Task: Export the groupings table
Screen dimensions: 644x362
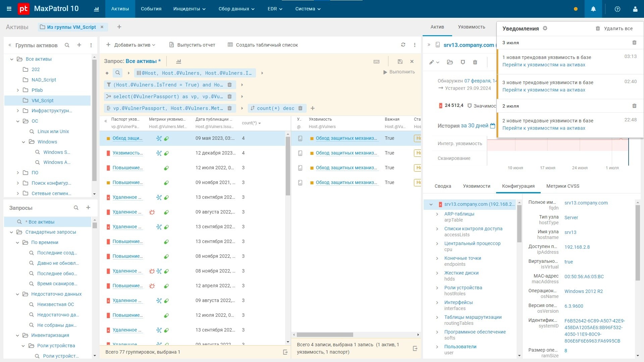Action: coord(285,352)
